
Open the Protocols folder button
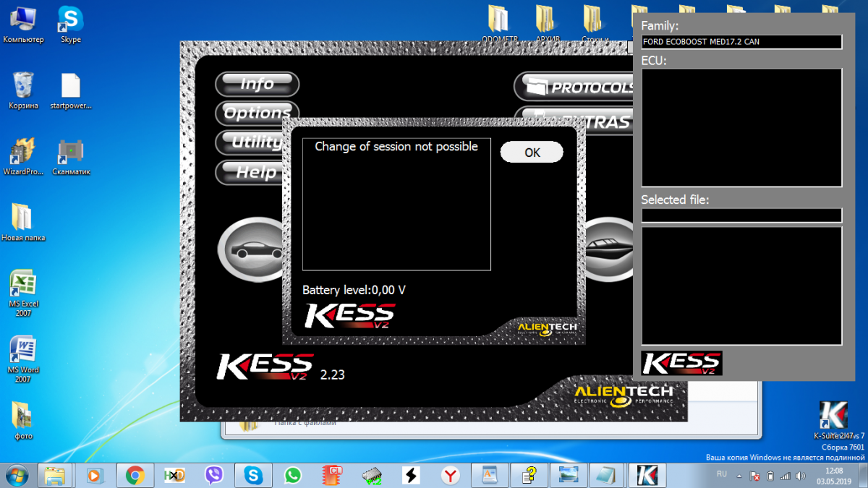(575, 87)
